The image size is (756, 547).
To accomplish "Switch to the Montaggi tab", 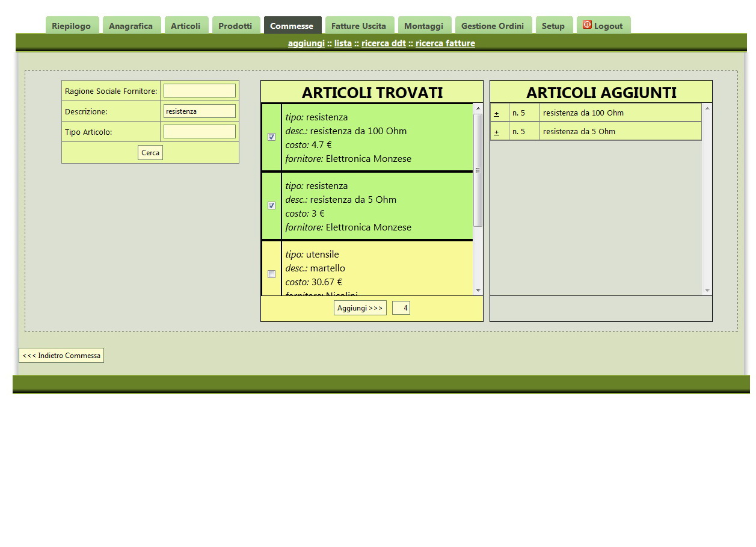I will [425, 25].
